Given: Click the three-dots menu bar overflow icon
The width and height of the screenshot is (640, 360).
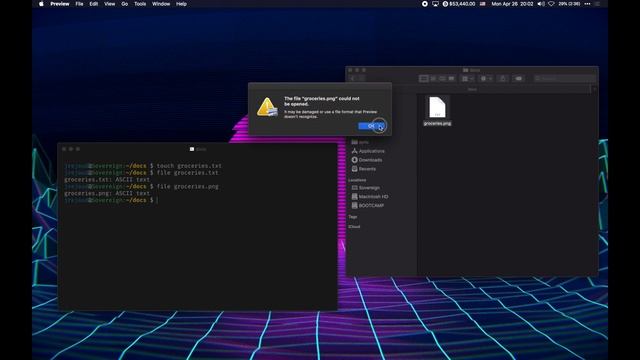Looking at the screenshot, I should [587, 4].
